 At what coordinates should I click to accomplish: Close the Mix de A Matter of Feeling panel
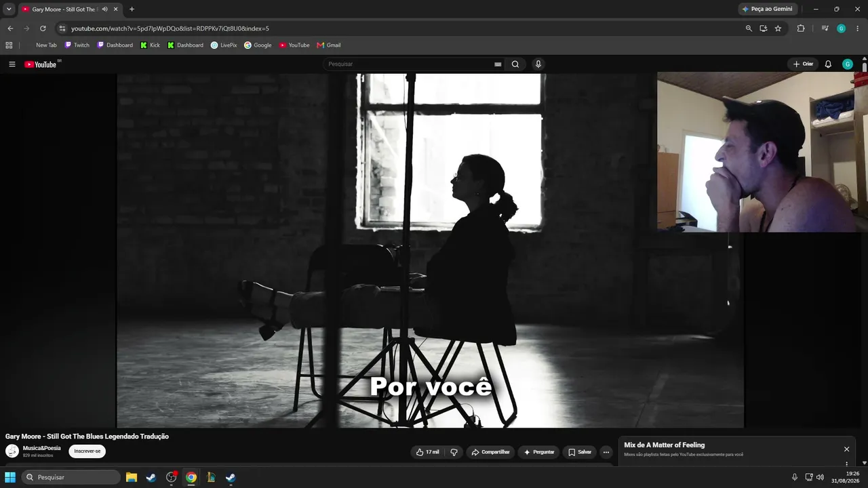pos(846,449)
